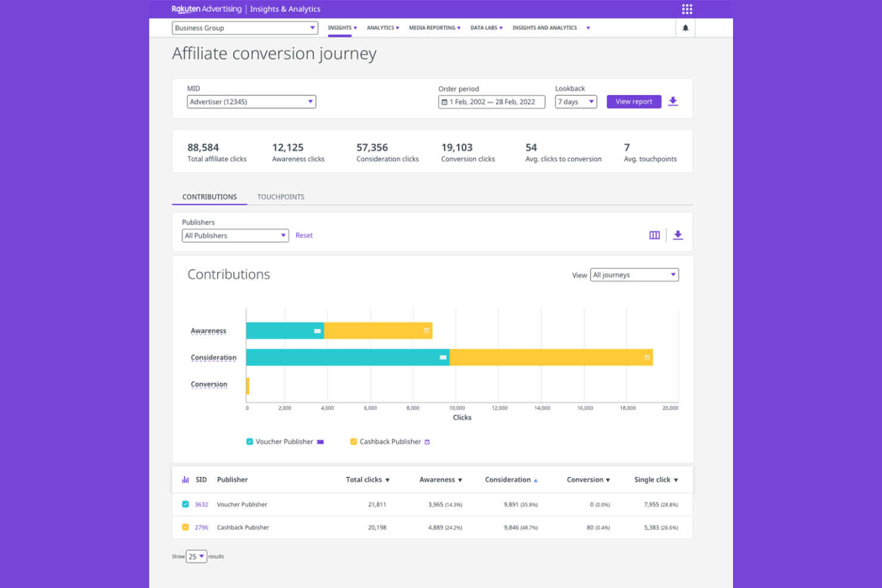Screen dimensions: 882x588
Task: Toggle Voucher Publisher legend checkbox
Action: (x=250, y=441)
